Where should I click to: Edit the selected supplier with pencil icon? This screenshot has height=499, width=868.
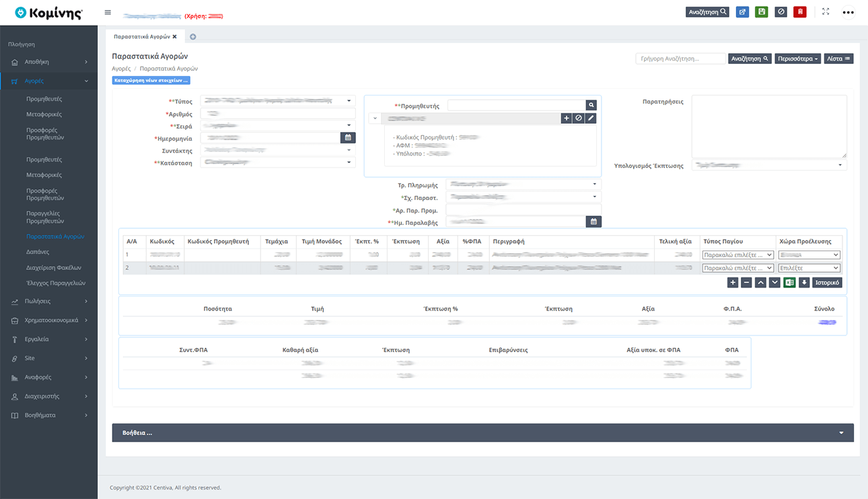(591, 118)
